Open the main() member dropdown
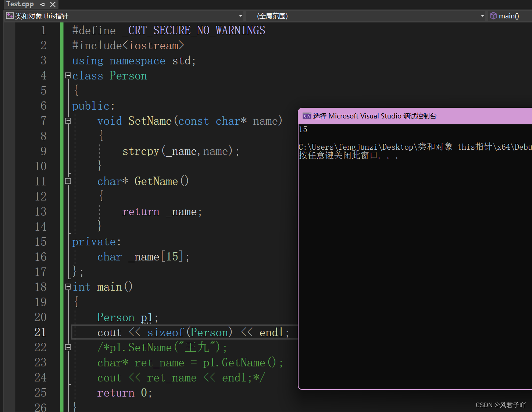This screenshot has height=412, width=532. pos(510,16)
